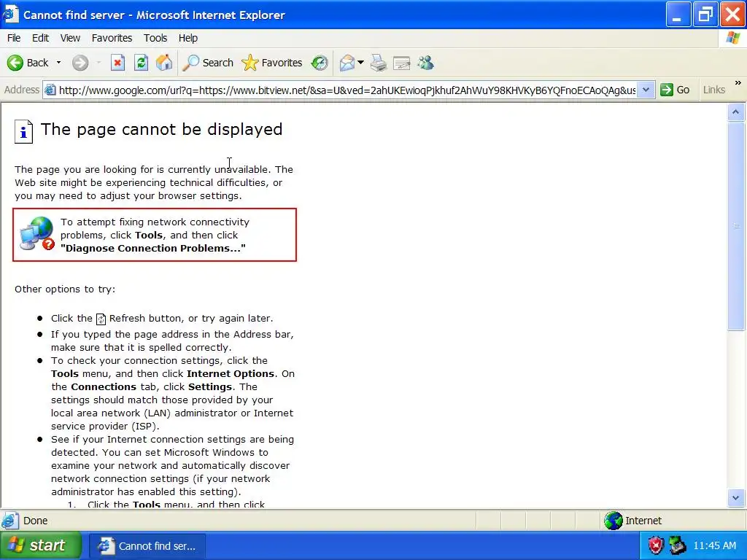Open the File menu
The image size is (747, 560).
pos(14,38)
